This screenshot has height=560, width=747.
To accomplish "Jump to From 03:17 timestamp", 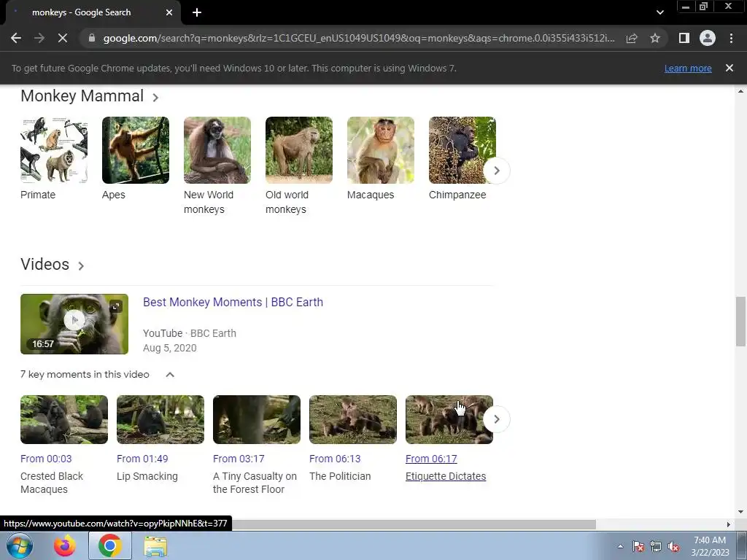I will [x=239, y=459].
